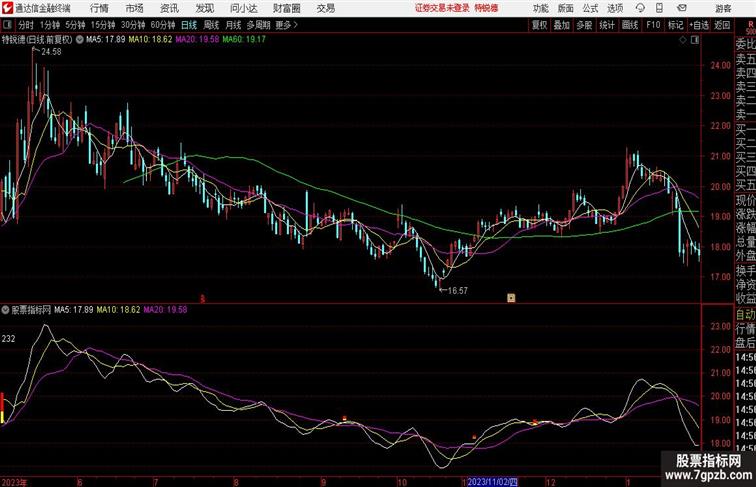Viewport: 756px width, 487px height.
Task: Open the 版面 menu
Action: (566, 8)
